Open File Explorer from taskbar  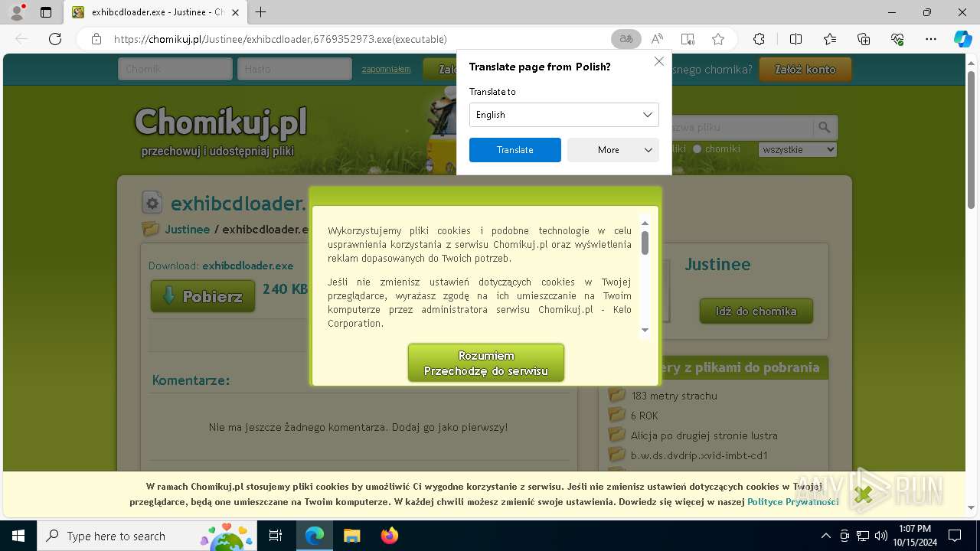pyautogui.click(x=351, y=536)
